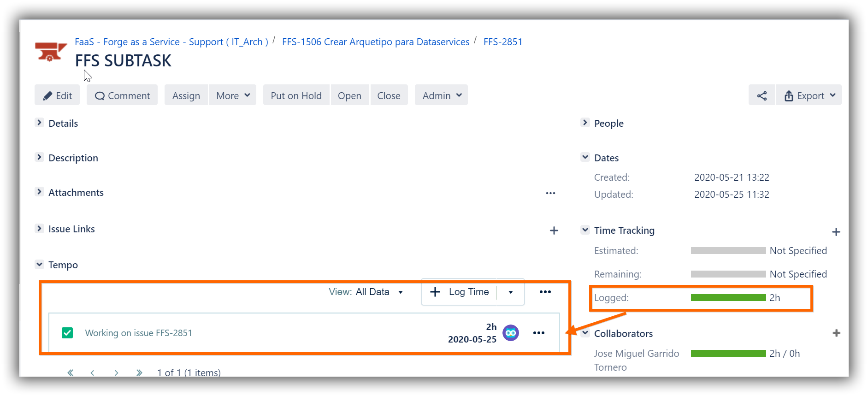Go to next worklog page

coord(117,372)
